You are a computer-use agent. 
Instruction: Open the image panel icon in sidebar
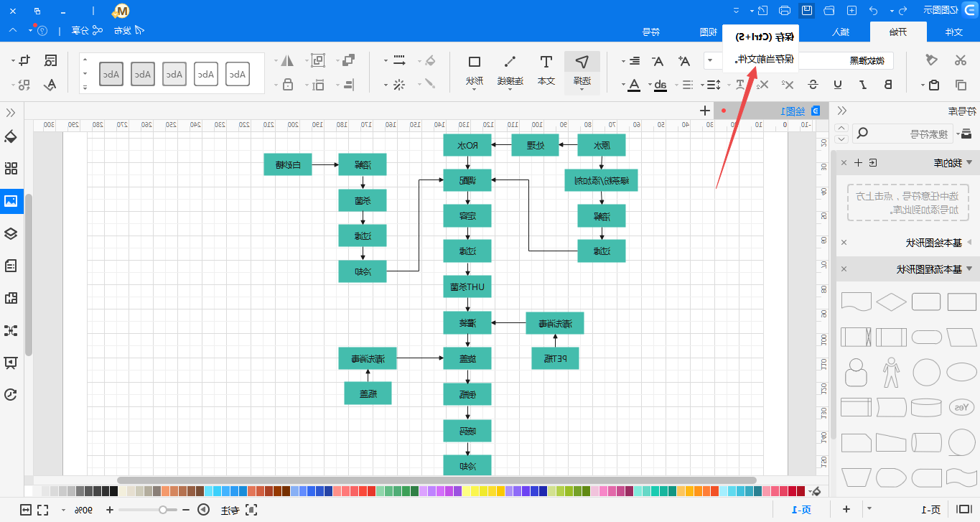click(11, 201)
